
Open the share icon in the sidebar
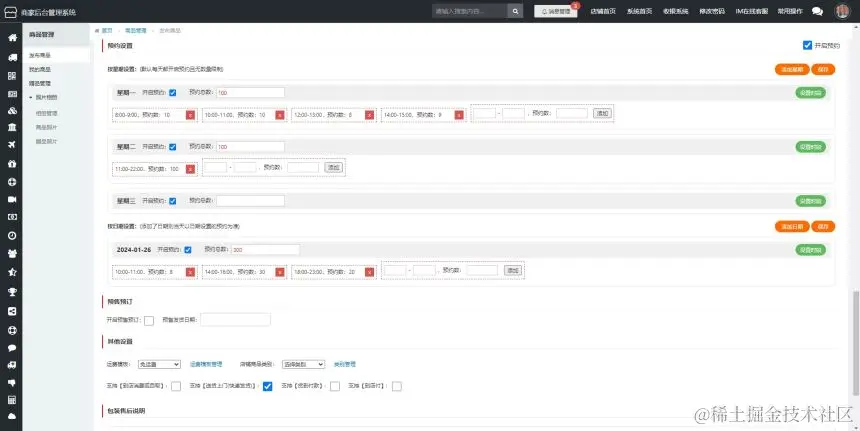tap(12, 311)
